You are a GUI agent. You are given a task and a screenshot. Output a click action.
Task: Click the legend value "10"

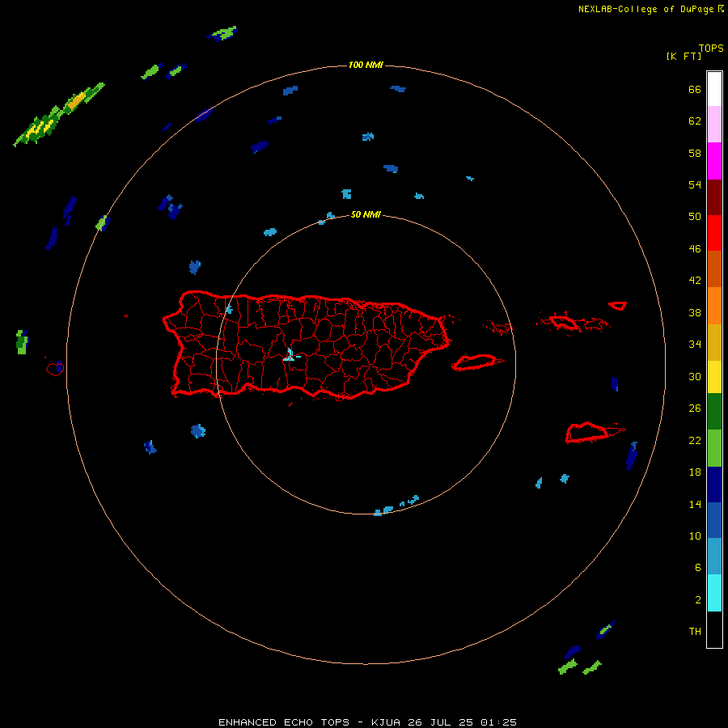point(695,536)
